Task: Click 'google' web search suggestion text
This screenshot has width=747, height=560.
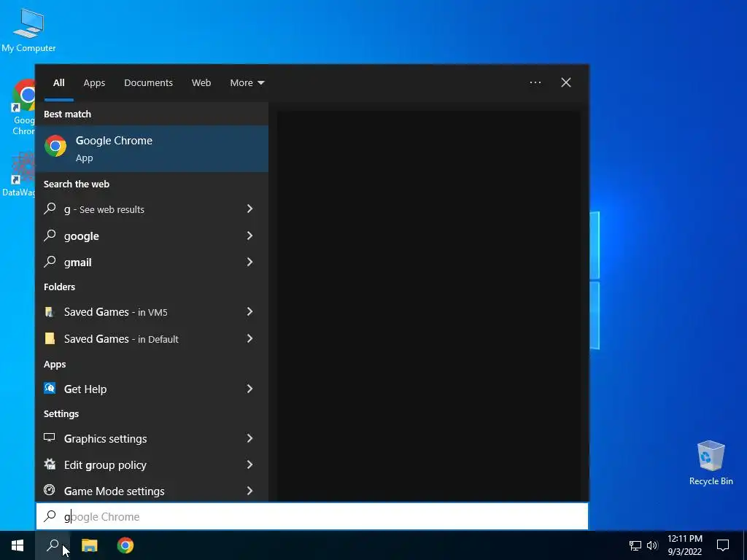Action: 82,236
